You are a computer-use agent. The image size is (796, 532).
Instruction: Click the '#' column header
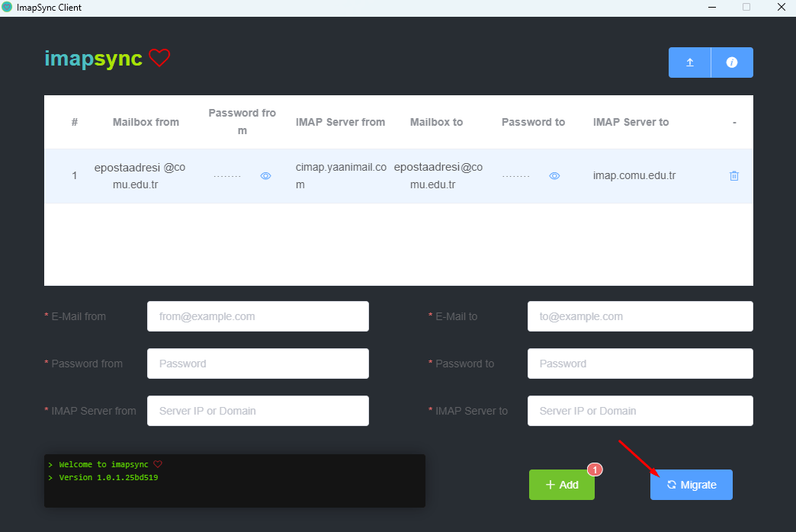click(75, 122)
